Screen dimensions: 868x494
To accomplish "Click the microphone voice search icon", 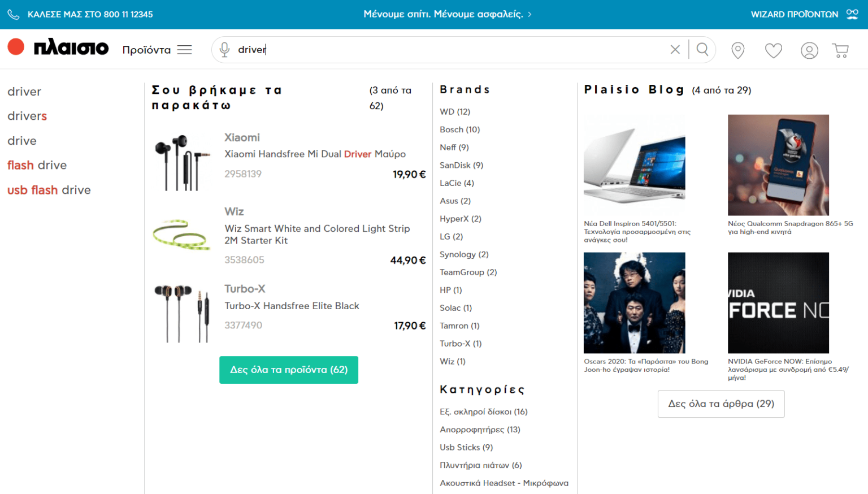I will [x=224, y=50].
